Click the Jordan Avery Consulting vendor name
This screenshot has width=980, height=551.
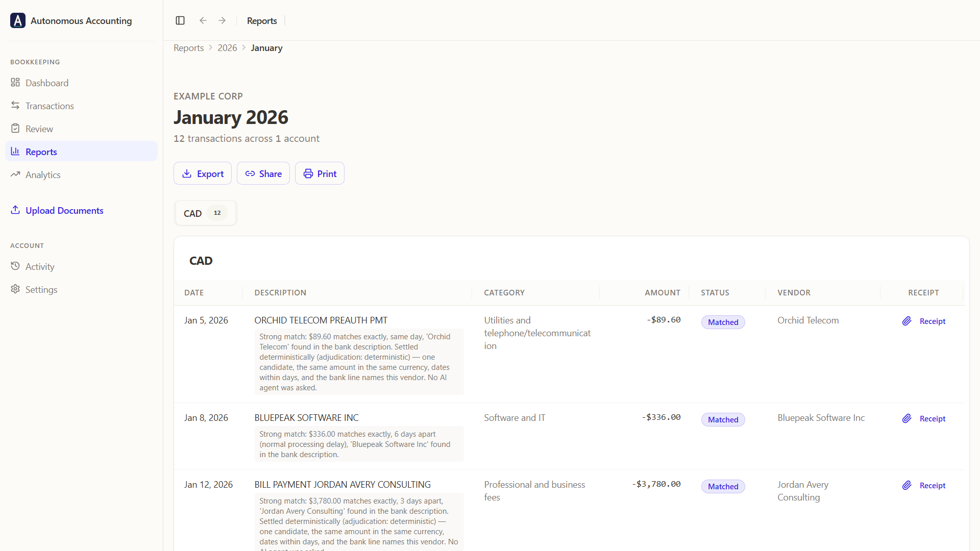pyautogui.click(x=803, y=491)
